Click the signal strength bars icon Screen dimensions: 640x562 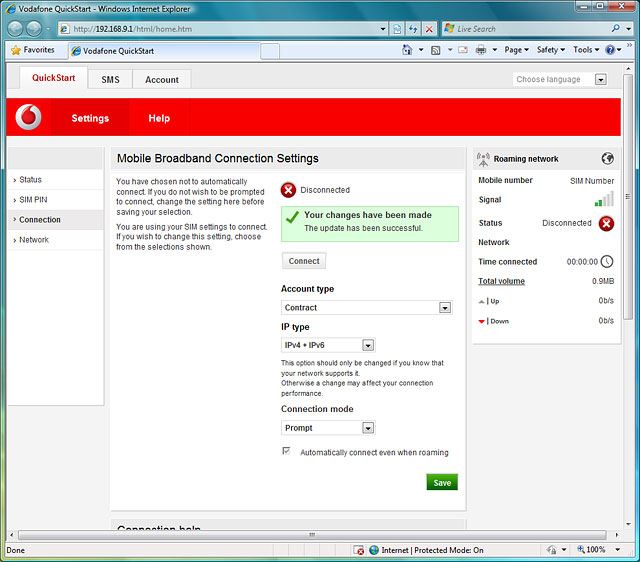pyautogui.click(x=604, y=199)
